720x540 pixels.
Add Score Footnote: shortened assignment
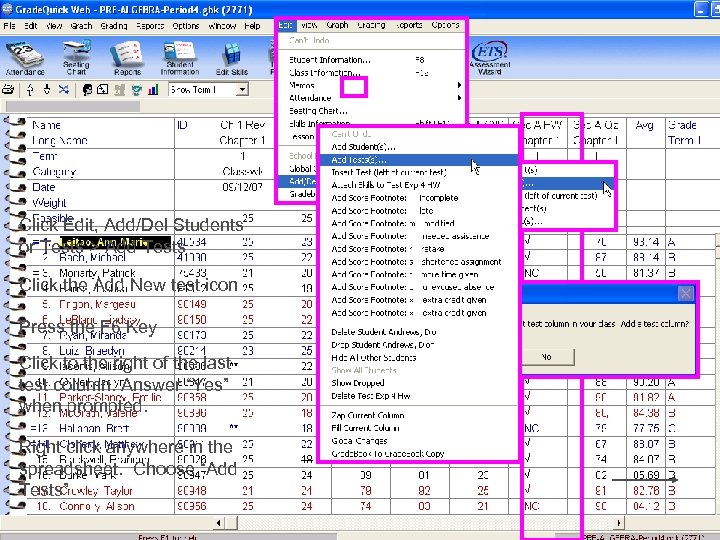[418, 262]
